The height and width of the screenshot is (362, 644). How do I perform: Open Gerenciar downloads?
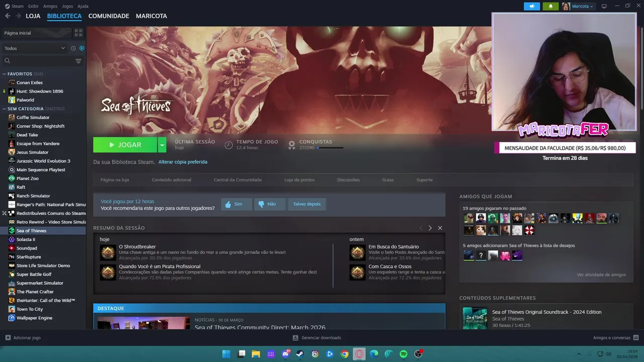pyautogui.click(x=317, y=338)
